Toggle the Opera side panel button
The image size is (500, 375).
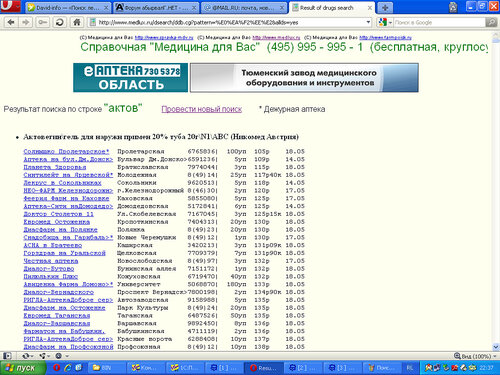(7, 356)
